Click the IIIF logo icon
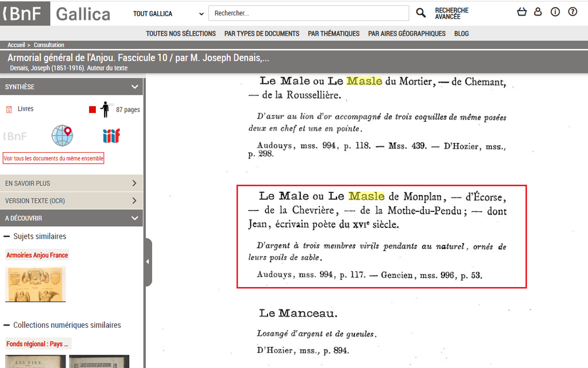The height and width of the screenshot is (368, 588). click(111, 135)
